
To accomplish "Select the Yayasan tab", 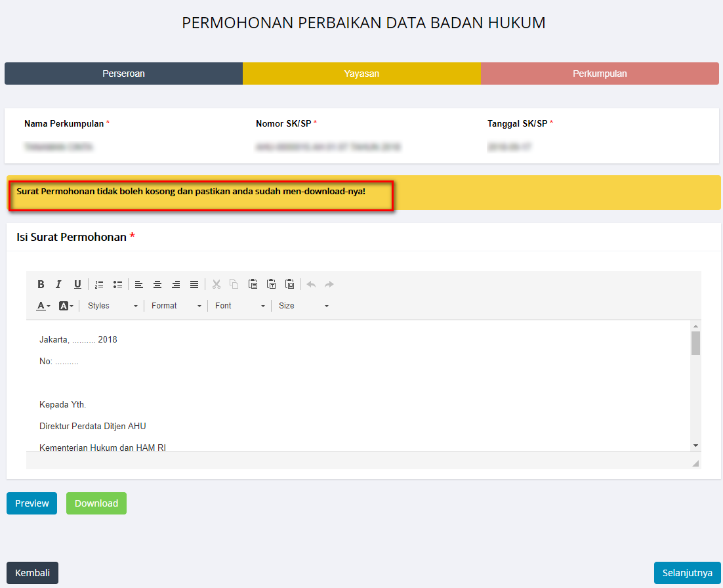I will click(361, 73).
